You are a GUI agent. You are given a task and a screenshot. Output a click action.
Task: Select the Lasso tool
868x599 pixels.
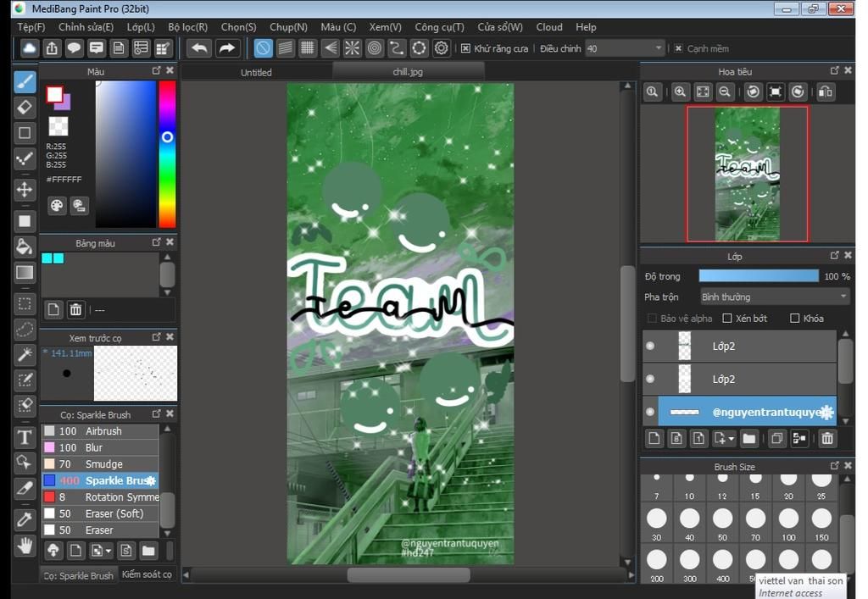pos(25,329)
